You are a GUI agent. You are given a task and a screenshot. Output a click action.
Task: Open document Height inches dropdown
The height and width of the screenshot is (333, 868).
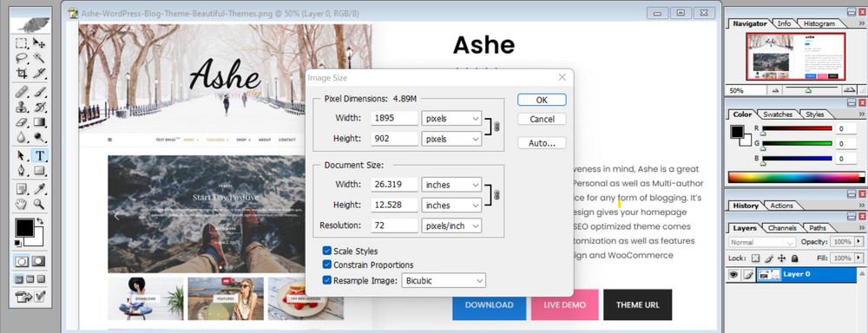(451, 206)
